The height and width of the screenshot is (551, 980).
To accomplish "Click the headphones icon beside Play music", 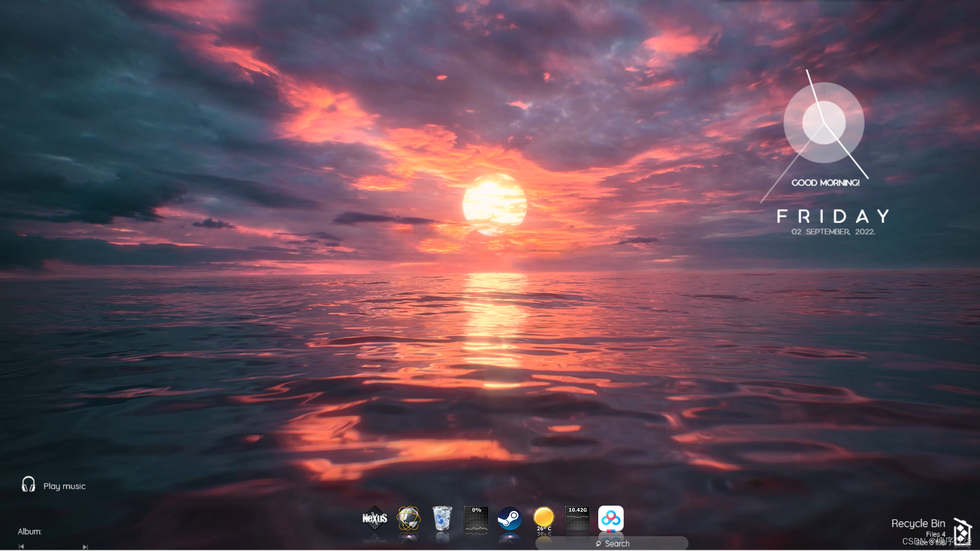I will point(28,485).
